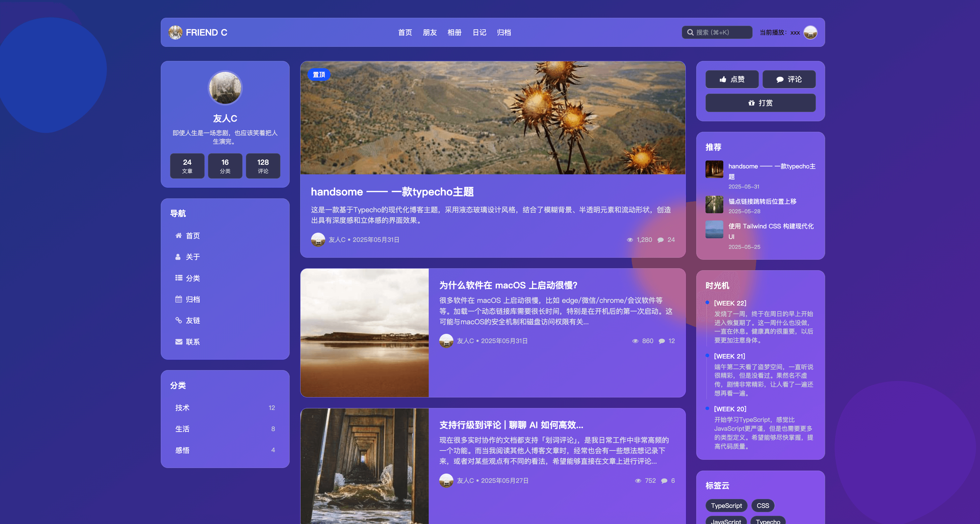Open the 感悟 category with 4 posts
980x524 pixels.
tap(225, 450)
